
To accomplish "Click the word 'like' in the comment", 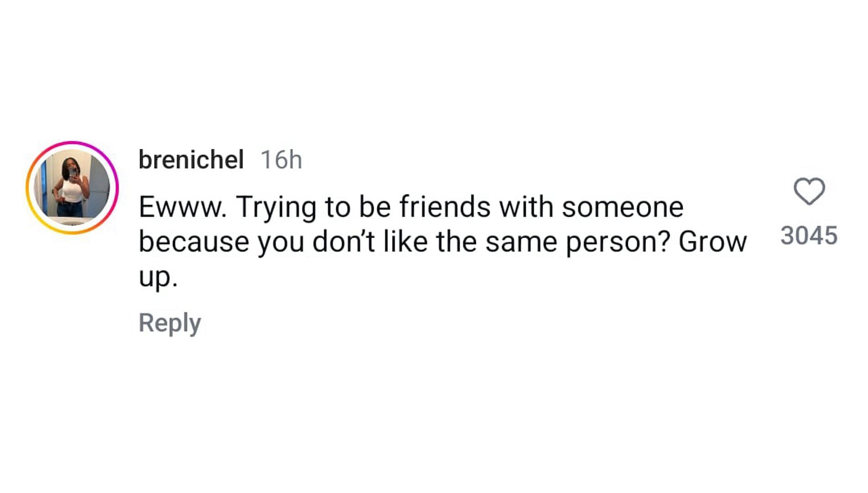I will click(405, 241).
